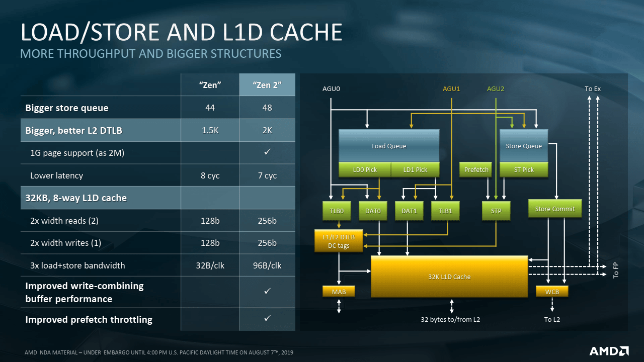644x362 pixels.
Task: Click the 256b value in the reads row
Action: point(267,220)
